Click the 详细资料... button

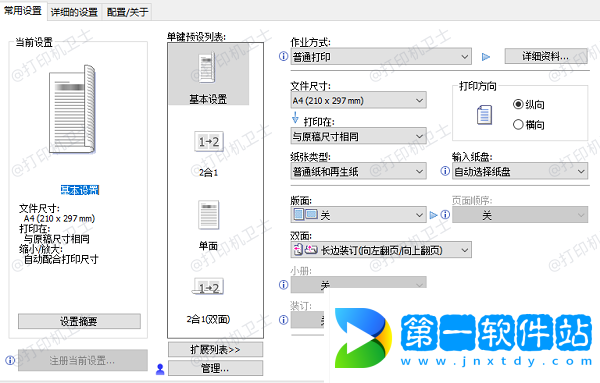coord(546,57)
